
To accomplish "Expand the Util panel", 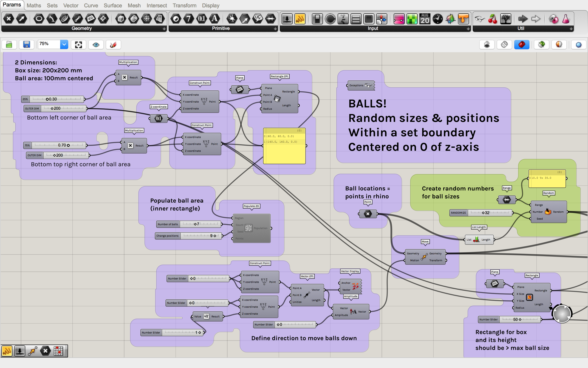I will (x=571, y=29).
